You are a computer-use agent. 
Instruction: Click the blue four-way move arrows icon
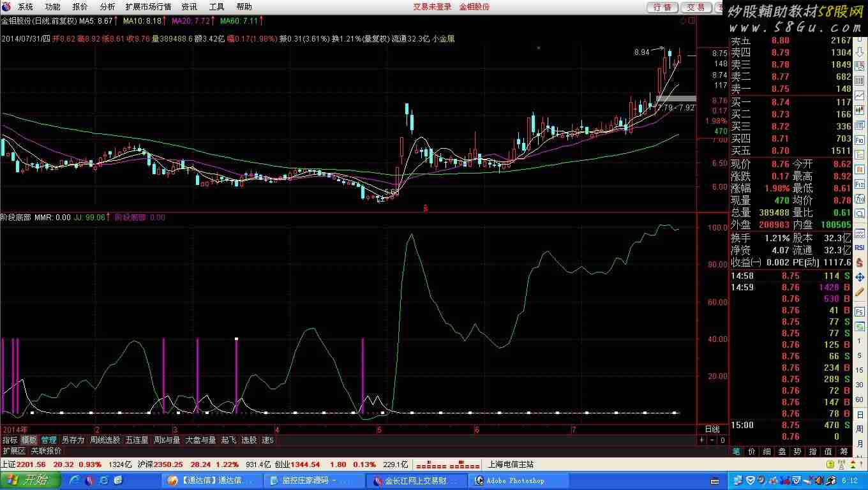pos(860,278)
